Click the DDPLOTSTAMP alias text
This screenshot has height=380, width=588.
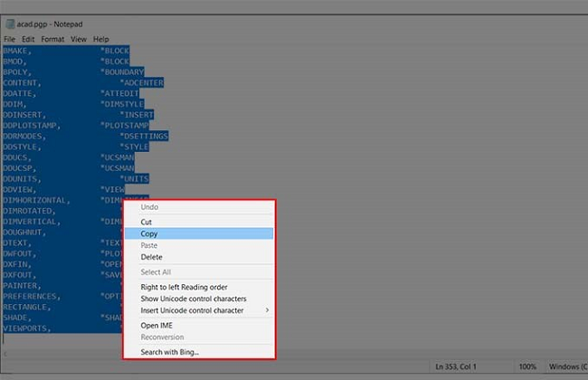32,125
